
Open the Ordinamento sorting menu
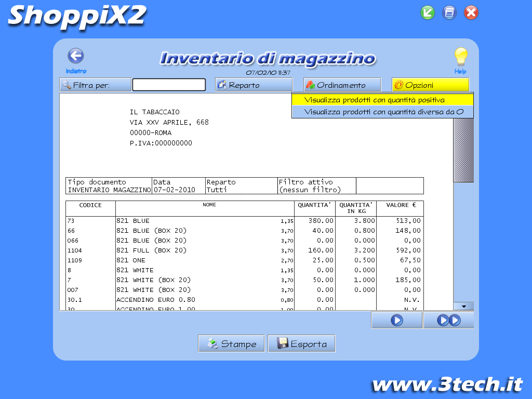tap(342, 85)
